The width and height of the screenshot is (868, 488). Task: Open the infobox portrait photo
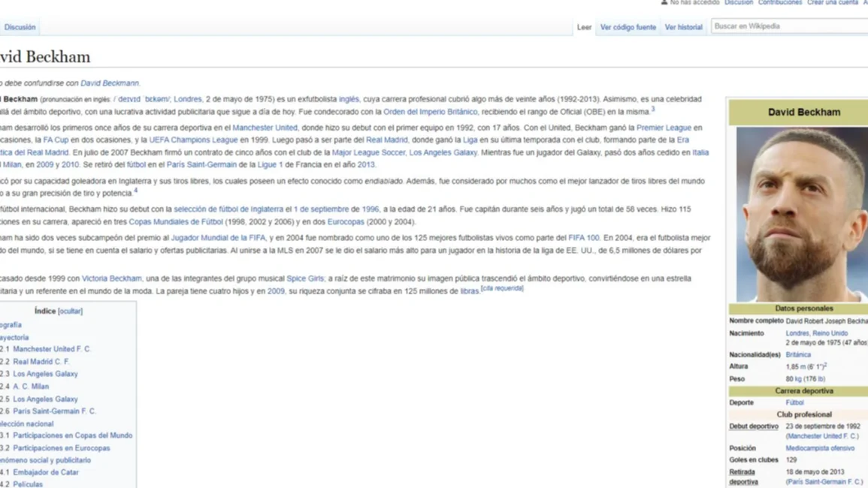pyautogui.click(x=802, y=214)
